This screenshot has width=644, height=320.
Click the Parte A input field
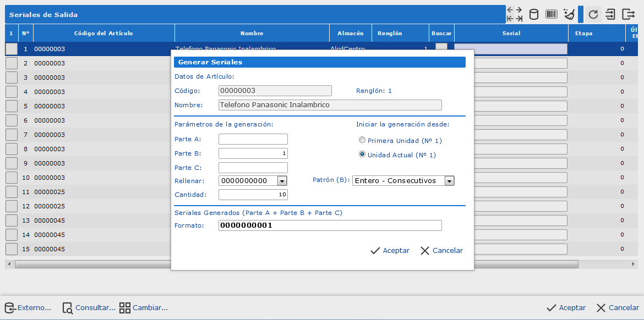tap(253, 139)
